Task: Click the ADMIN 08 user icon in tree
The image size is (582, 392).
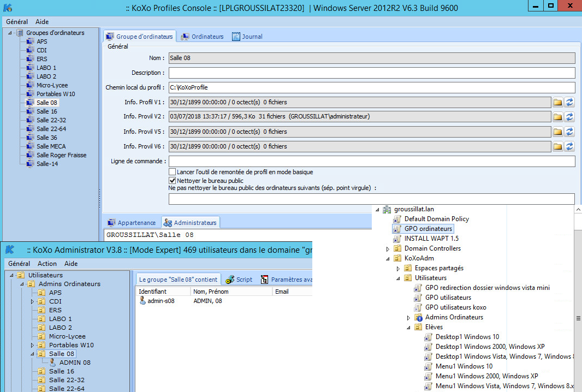Action: tap(53, 363)
